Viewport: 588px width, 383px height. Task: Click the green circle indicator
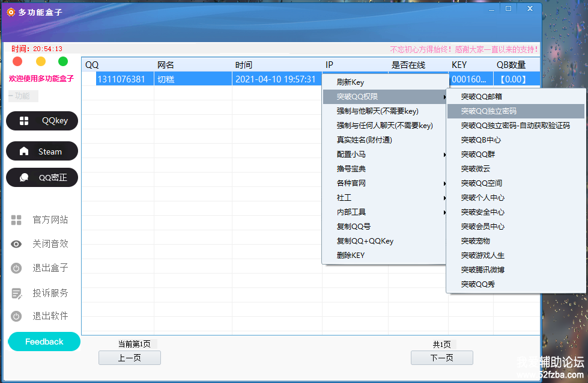pos(63,61)
